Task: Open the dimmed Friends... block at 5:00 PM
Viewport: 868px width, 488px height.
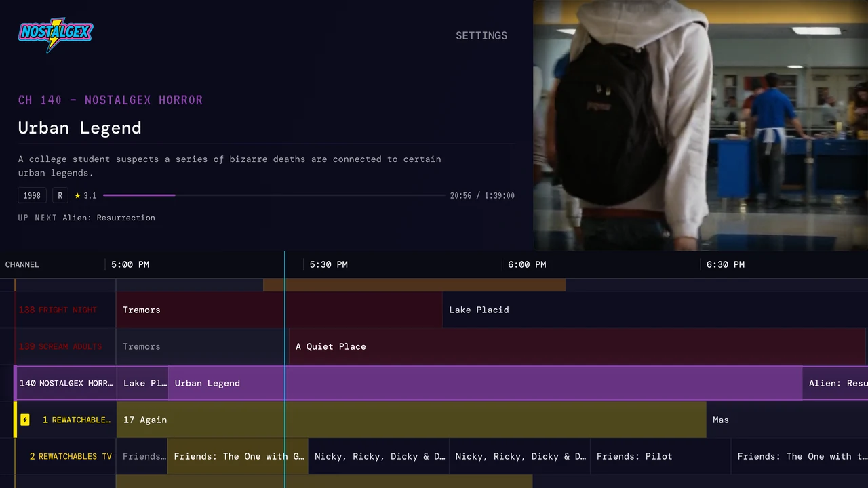Action: [x=142, y=456]
